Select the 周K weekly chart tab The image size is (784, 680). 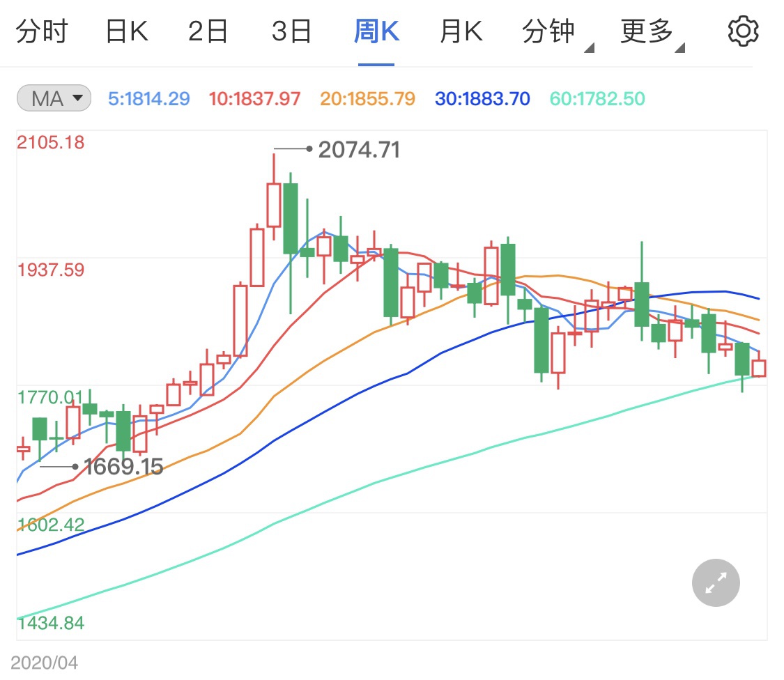click(376, 32)
